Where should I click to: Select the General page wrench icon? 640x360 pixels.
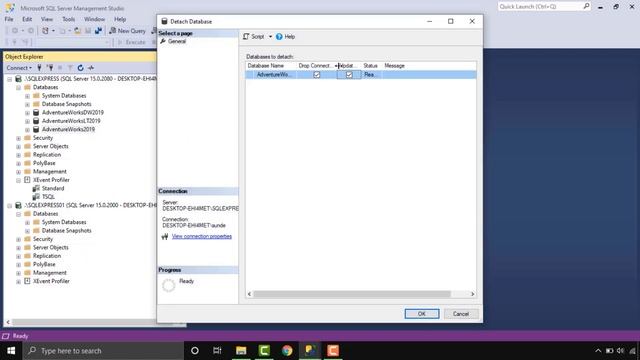(163, 41)
